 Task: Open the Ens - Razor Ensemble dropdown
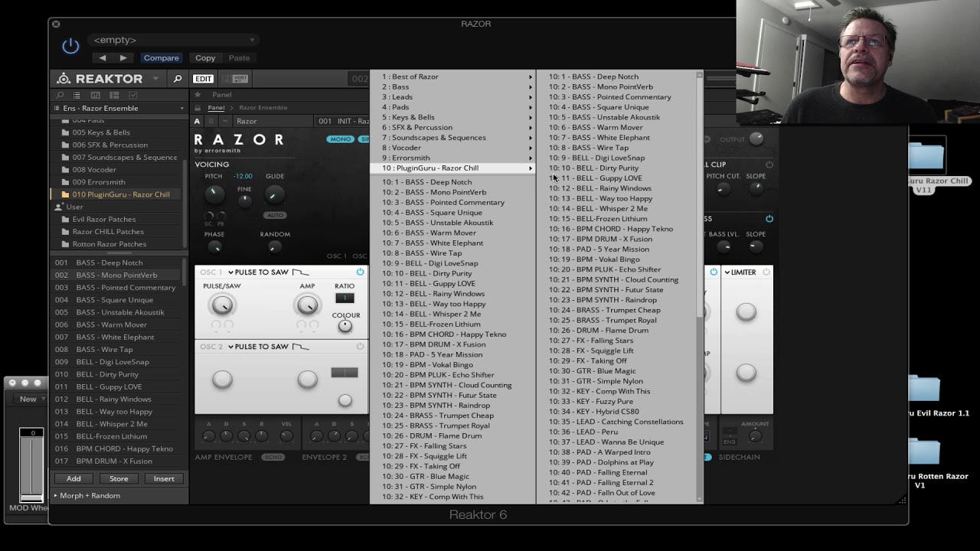point(119,108)
